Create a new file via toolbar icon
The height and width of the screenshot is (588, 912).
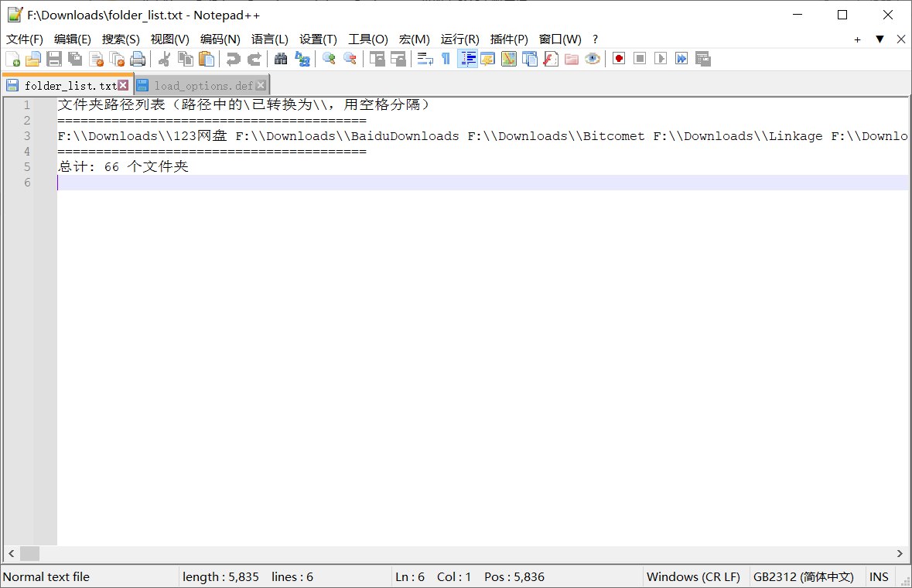click(13, 59)
